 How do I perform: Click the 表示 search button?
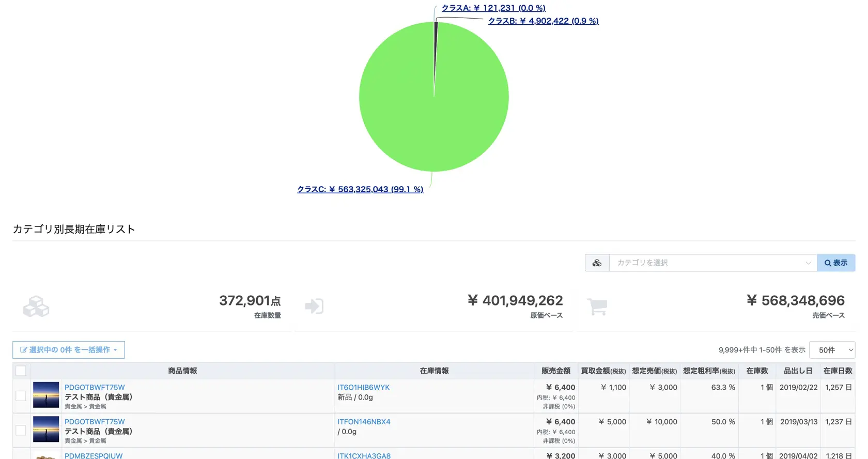(835, 263)
